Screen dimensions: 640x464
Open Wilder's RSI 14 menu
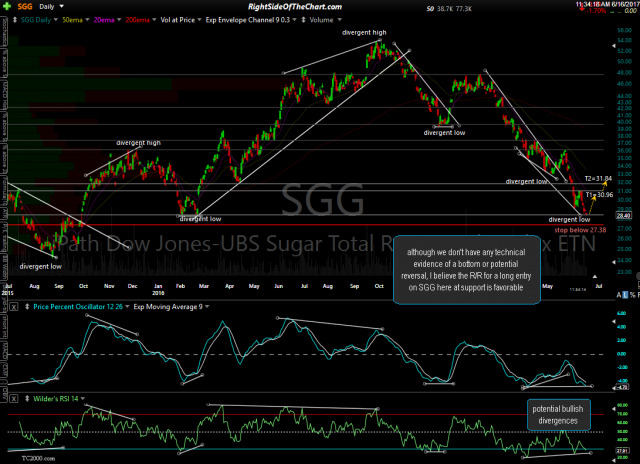pyautogui.click(x=83, y=399)
